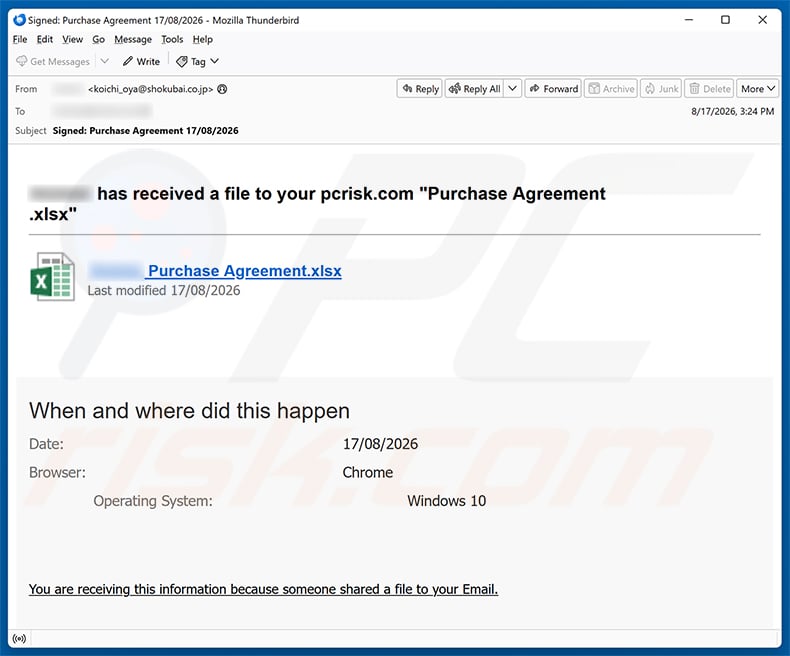Open the View menu
Viewport: 790px width, 656px height.
(x=73, y=39)
